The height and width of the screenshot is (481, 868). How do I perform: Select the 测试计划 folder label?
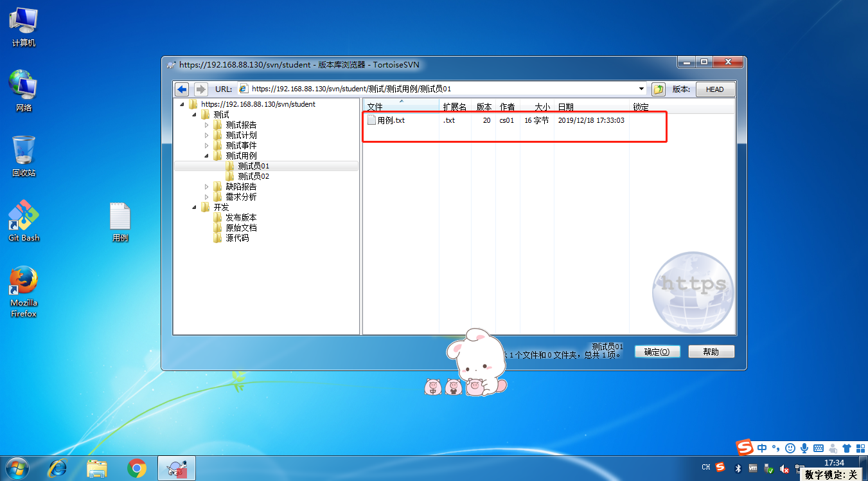(x=241, y=135)
